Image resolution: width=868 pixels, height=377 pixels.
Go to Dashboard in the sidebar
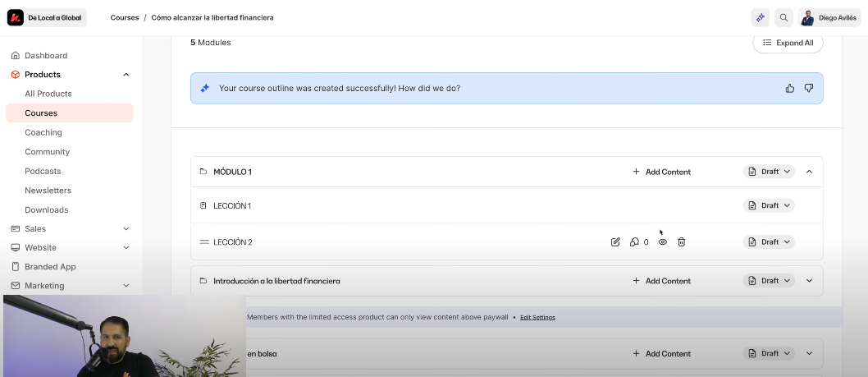[x=46, y=55]
